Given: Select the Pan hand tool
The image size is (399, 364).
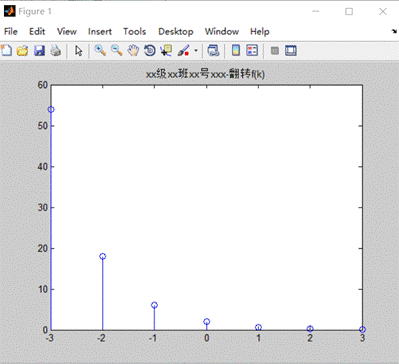Looking at the screenshot, I should tap(133, 51).
